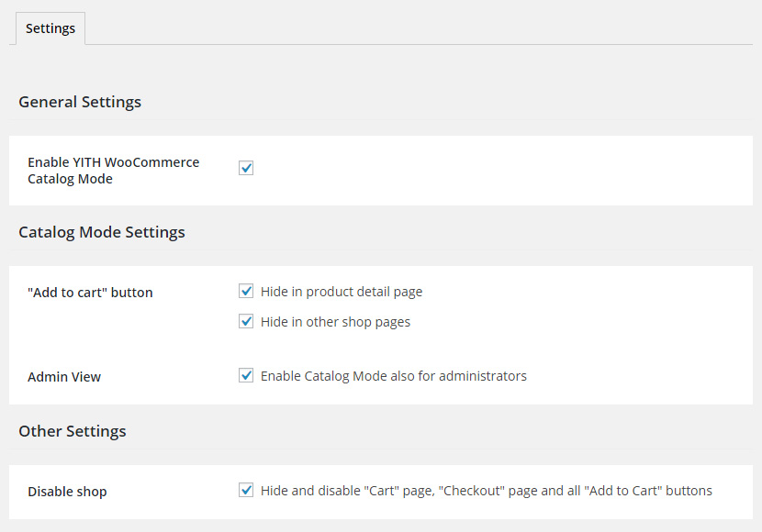Open the Settings tab
This screenshot has height=532, width=762.
50,28
